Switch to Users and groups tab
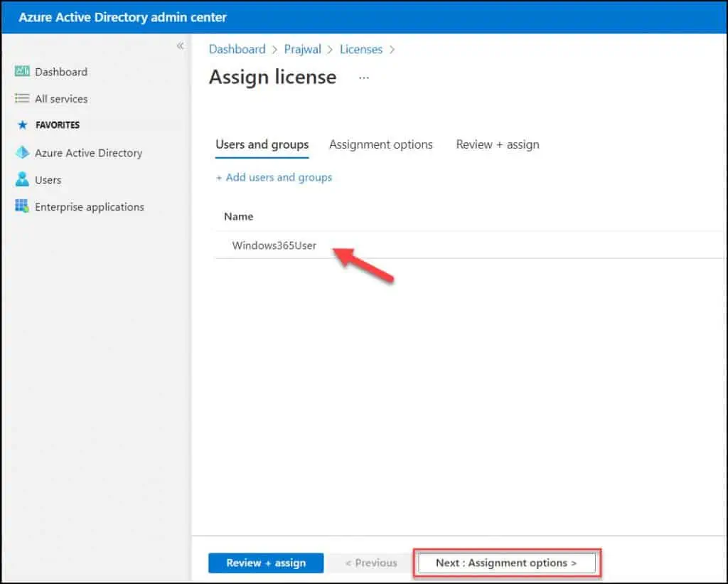This screenshot has width=728, height=584. tap(262, 144)
